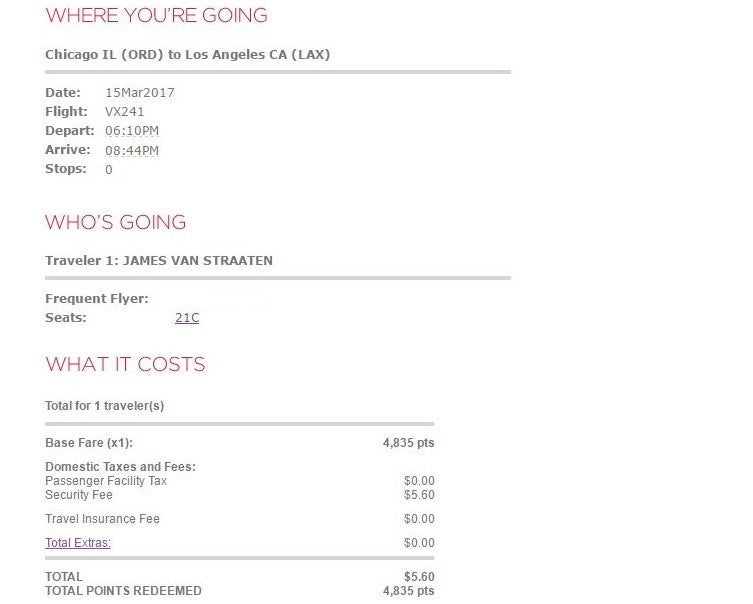Click the TOTAL $5.60 amount
753x604 pixels.
[x=419, y=577]
